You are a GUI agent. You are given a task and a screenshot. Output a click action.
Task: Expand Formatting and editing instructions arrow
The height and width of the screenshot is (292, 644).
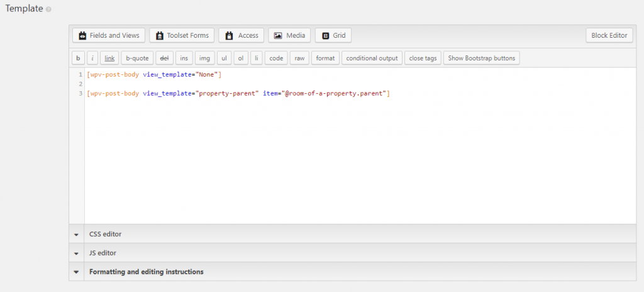tap(76, 272)
